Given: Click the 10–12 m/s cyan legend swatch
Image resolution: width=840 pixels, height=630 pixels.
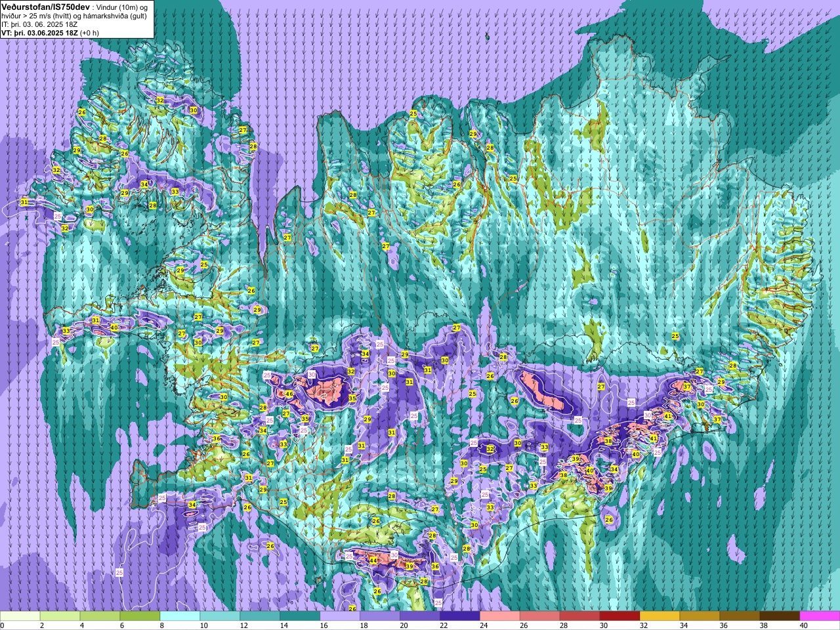Looking at the screenshot, I should click(220, 616).
